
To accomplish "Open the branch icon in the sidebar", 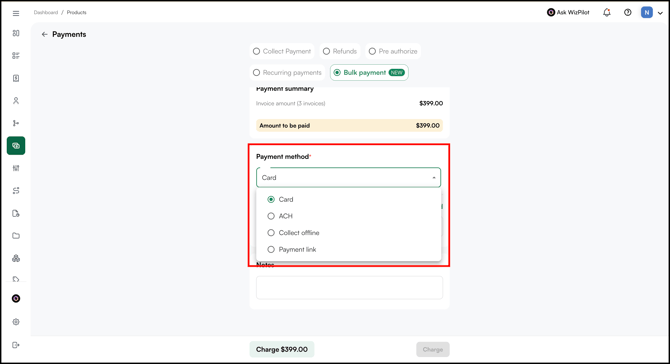I will tap(16, 123).
